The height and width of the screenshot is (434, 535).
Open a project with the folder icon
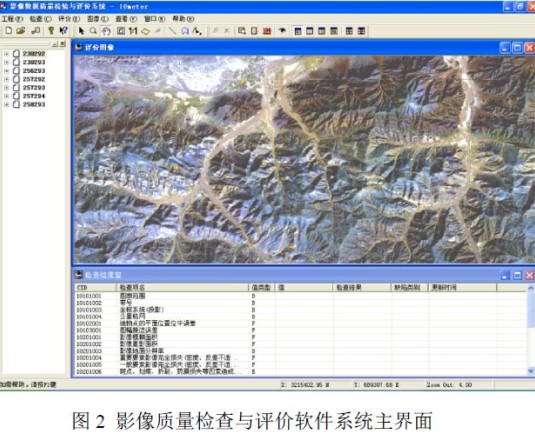pyautogui.click(x=20, y=31)
